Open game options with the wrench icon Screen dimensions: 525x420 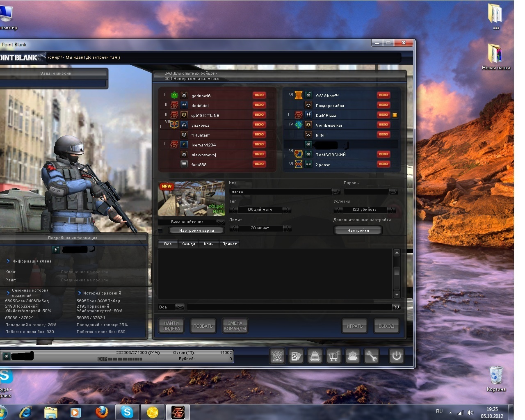click(x=371, y=356)
